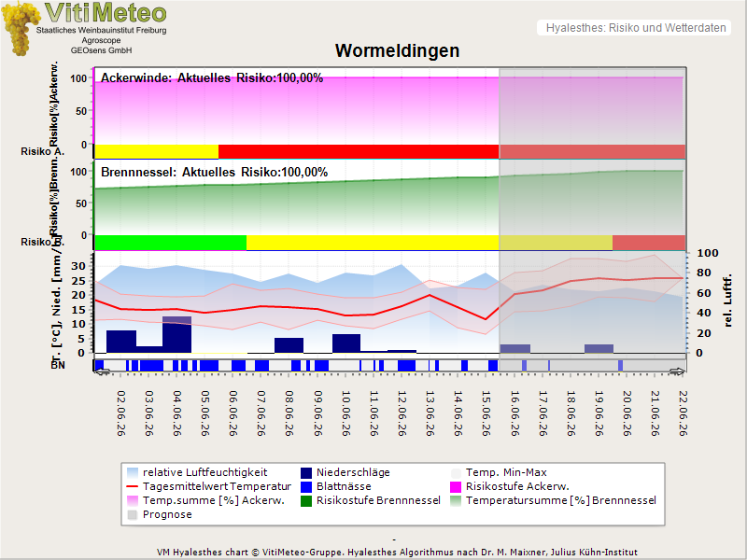Click the Temp.summe [%] Ackerw. legend swatch
The height and width of the screenshot is (560, 747).
(133, 500)
